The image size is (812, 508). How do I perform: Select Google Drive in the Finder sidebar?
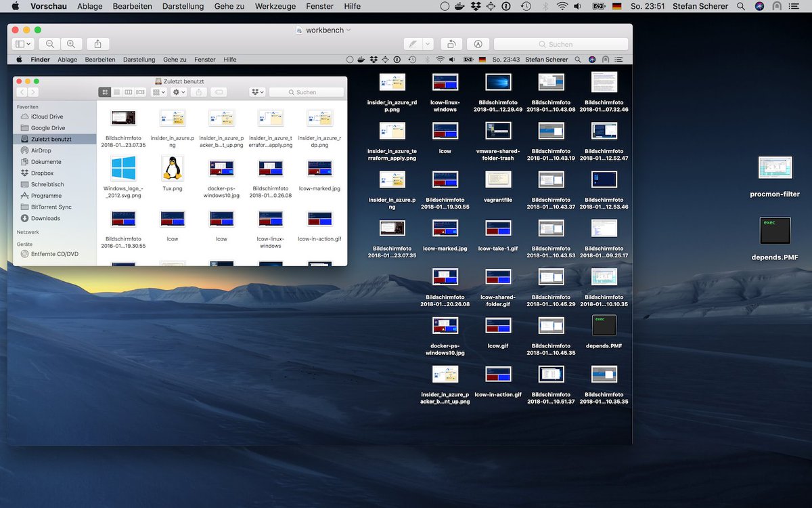click(x=48, y=128)
